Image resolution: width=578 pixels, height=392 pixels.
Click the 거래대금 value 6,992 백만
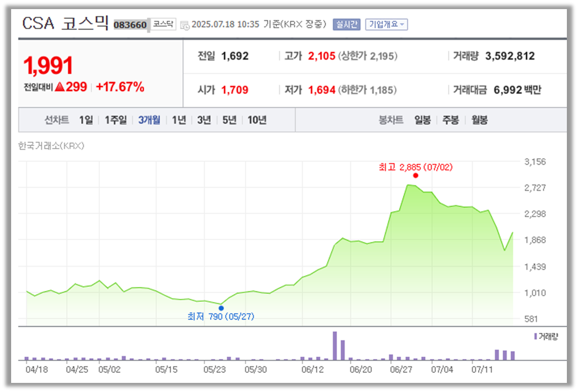(518, 90)
